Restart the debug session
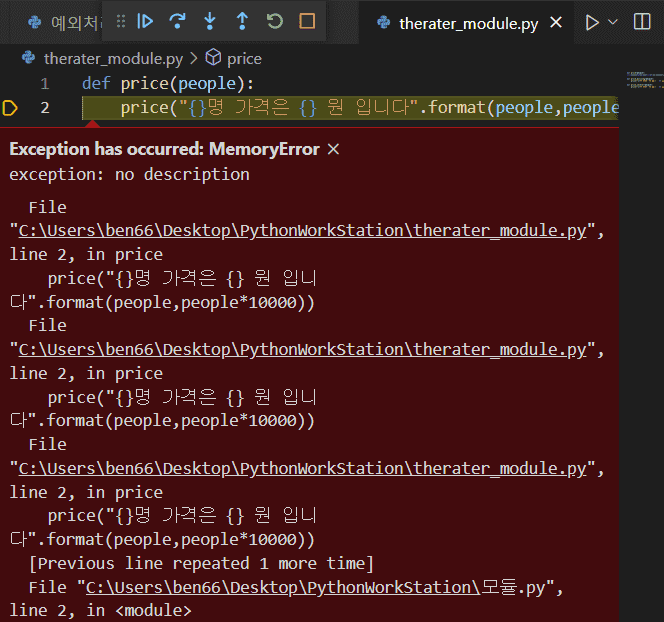 click(274, 21)
